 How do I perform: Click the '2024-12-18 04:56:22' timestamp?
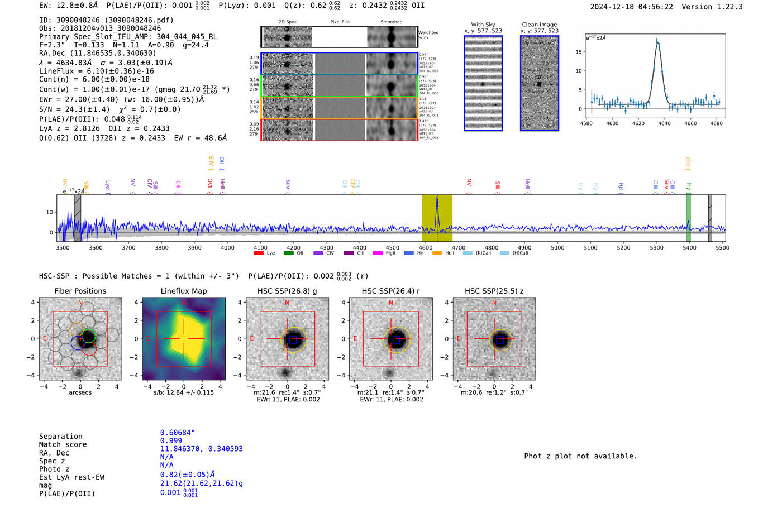coord(632,7)
